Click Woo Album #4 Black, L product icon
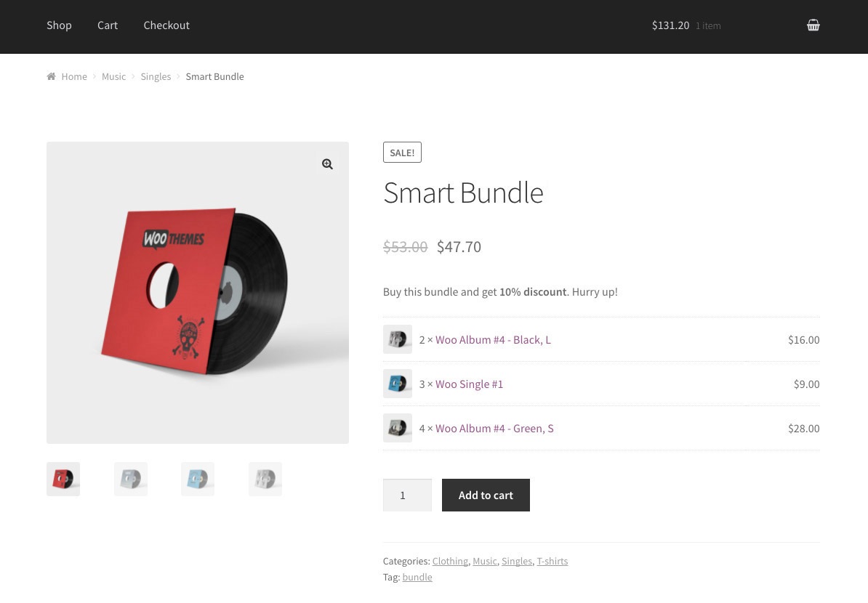 pos(398,339)
